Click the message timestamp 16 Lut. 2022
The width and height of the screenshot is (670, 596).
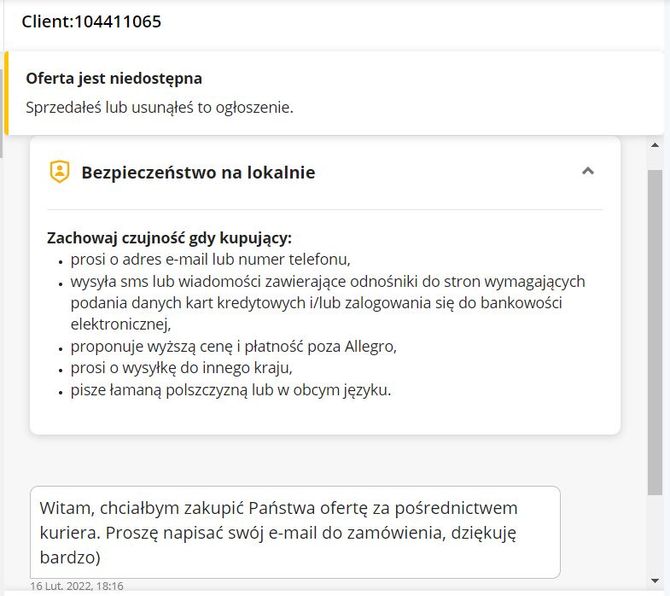(76, 586)
